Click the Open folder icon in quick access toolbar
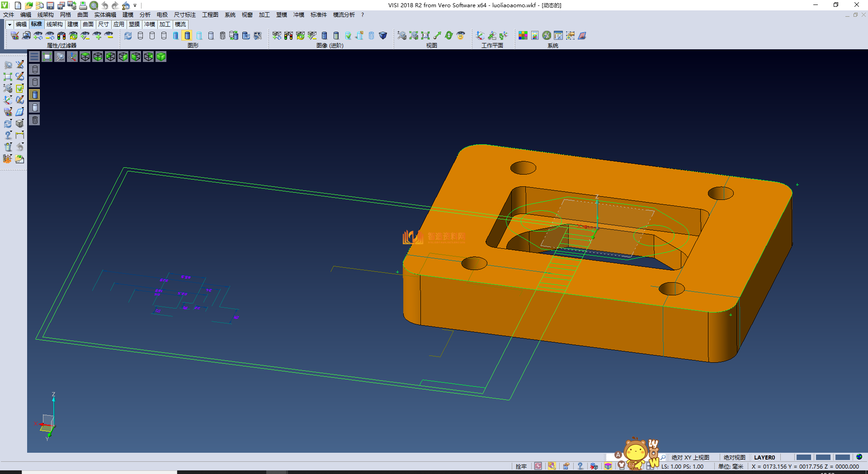 click(x=28, y=5)
